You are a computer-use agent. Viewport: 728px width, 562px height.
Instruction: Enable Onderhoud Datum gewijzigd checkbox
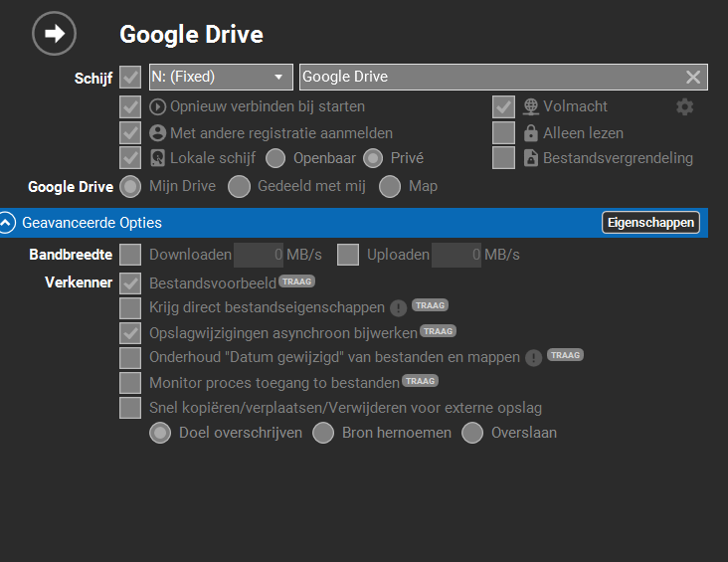click(x=130, y=358)
